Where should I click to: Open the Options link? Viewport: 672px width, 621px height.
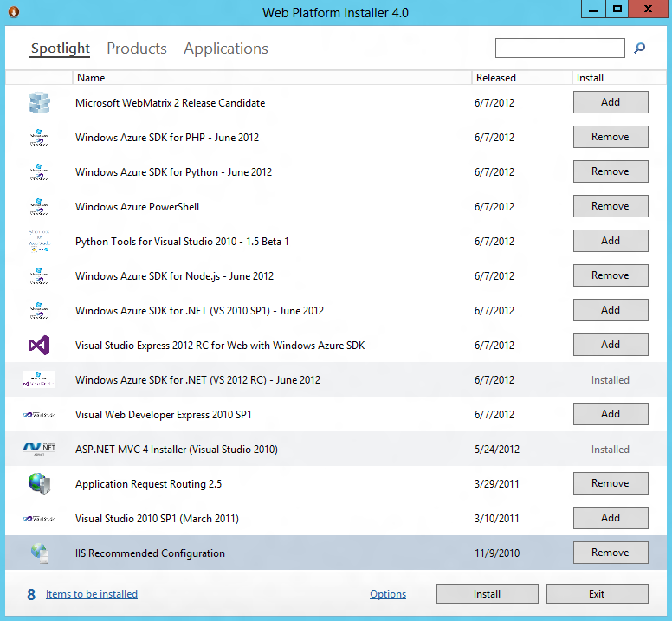(388, 594)
